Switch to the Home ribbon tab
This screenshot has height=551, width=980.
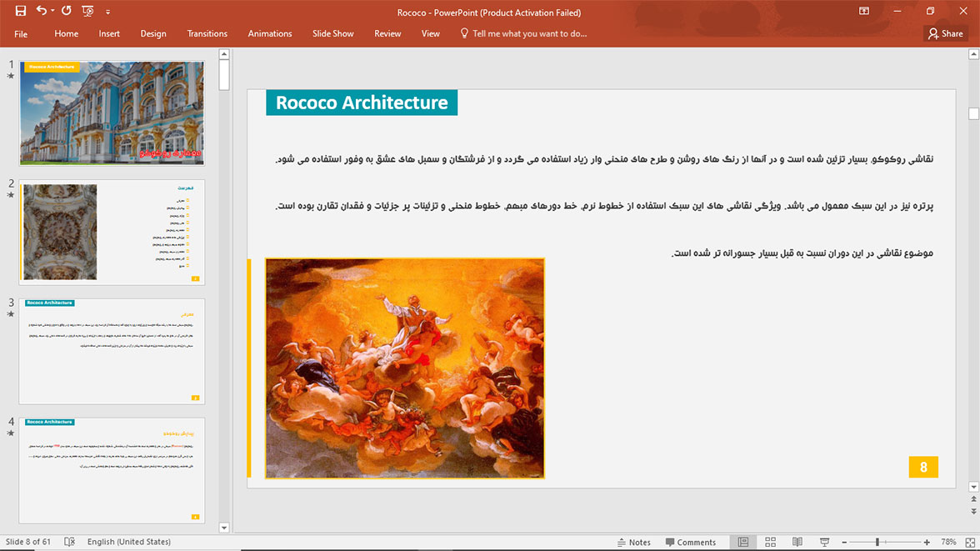click(67, 34)
